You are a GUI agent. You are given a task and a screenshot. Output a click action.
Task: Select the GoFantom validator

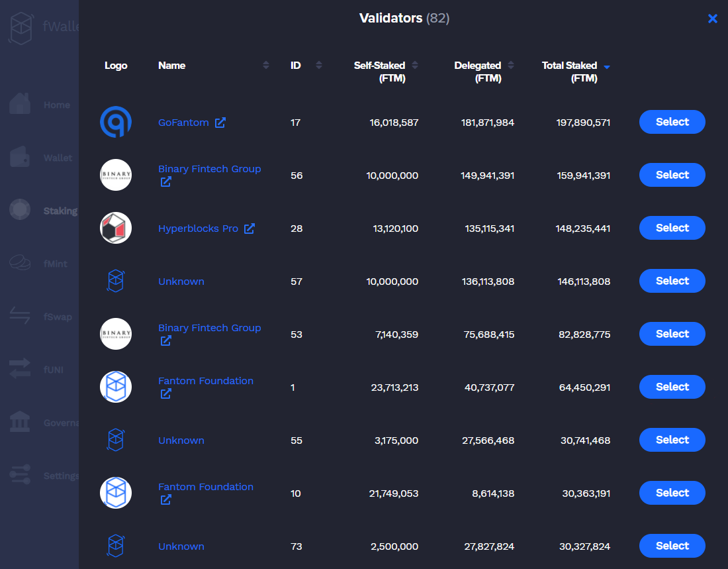[672, 123]
